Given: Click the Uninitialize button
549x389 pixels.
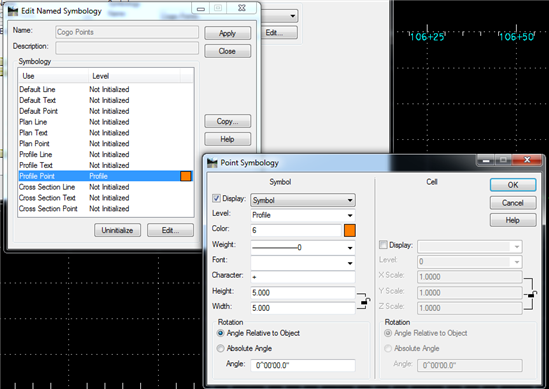Looking at the screenshot, I should point(117,230).
